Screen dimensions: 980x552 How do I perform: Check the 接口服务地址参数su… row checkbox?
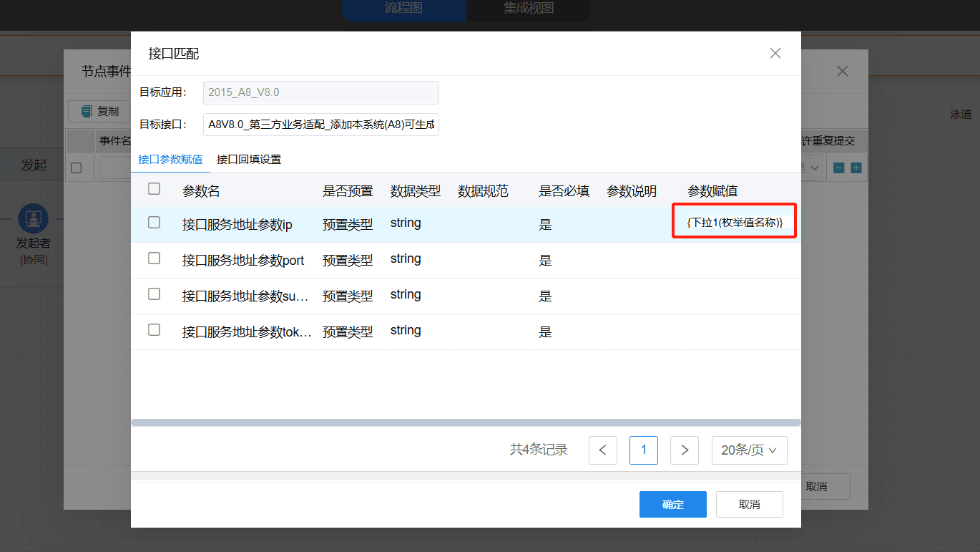[x=154, y=294]
